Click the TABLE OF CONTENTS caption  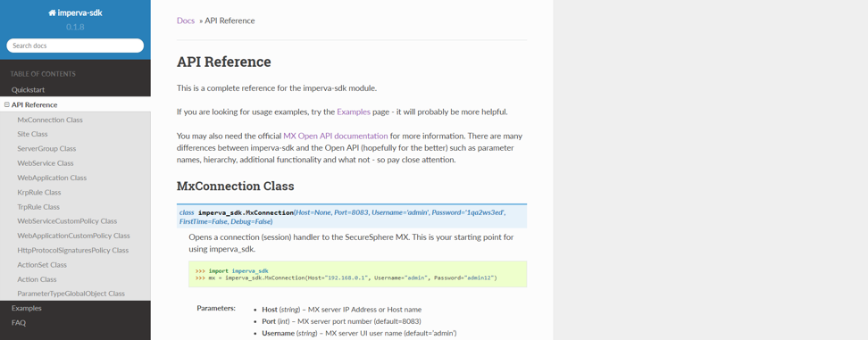pyautogui.click(x=43, y=74)
